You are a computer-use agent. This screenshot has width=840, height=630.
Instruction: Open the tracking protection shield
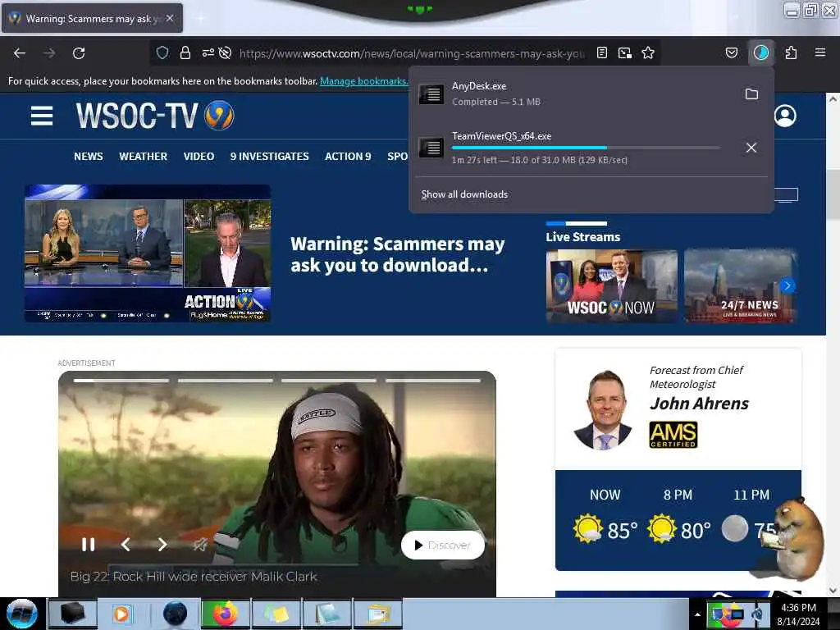[162, 52]
